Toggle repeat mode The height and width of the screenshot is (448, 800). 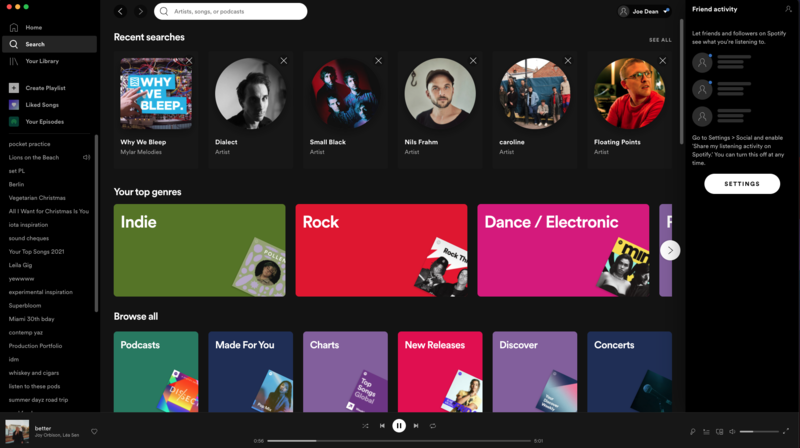(x=433, y=426)
